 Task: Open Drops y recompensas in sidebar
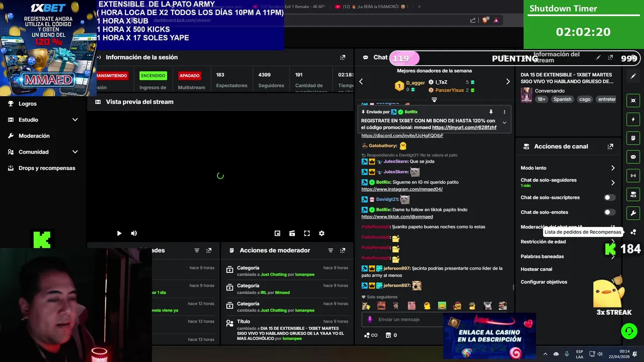pyautogui.click(x=47, y=168)
